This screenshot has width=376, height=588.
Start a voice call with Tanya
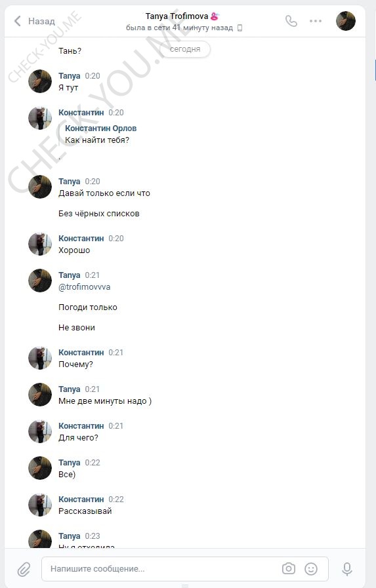tap(291, 21)
